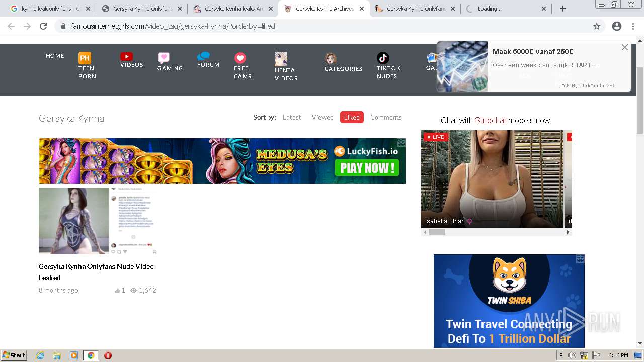Sort results by Comments
Image resolution: width=644 pixels, height=362 pixels.
(386, 117)
